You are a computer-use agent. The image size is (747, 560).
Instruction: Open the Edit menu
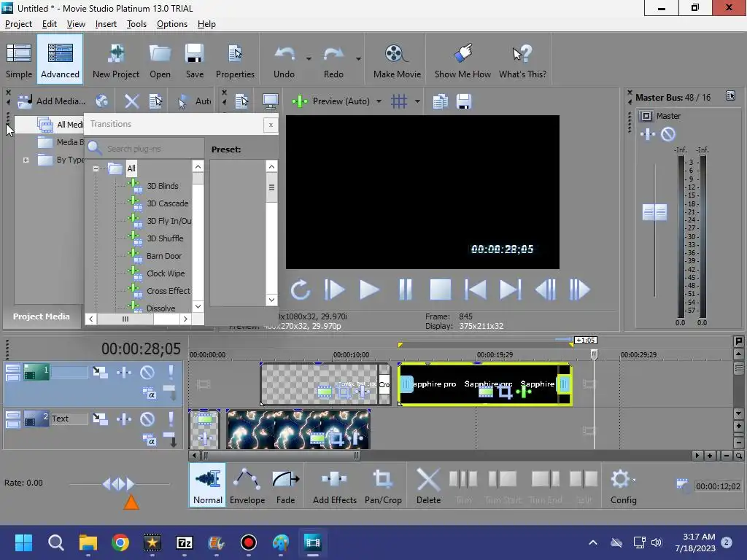[x=49, y=24]
